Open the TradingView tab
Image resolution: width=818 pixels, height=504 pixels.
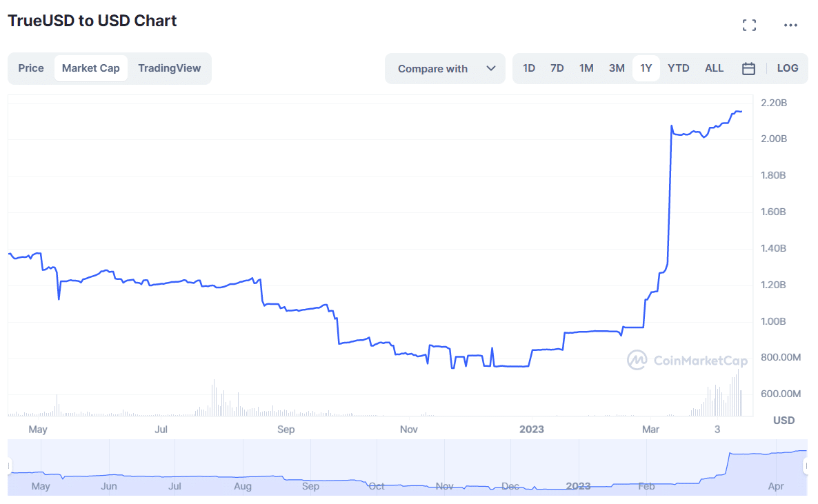point(169,68)
